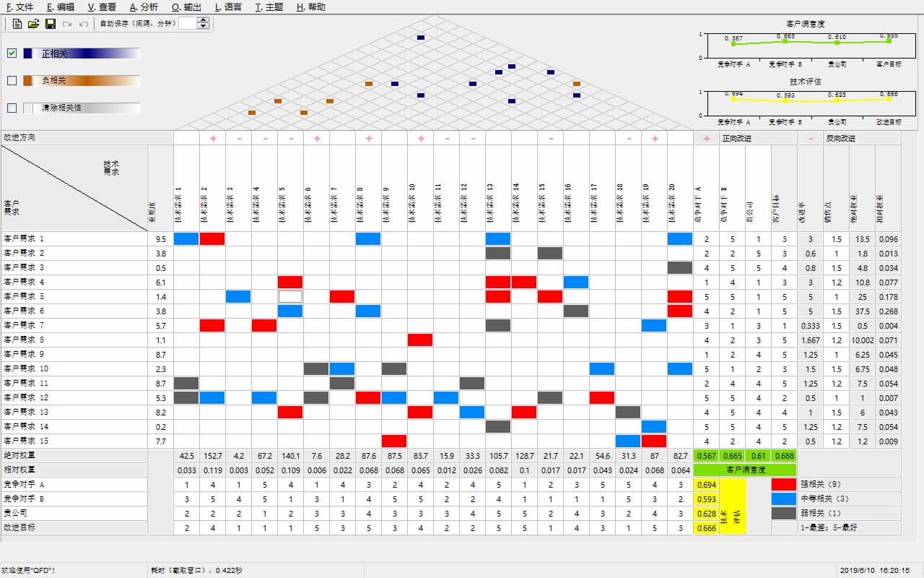
Task: Click improvement direction minus for 技术需求 15
Action: (550, 138)
